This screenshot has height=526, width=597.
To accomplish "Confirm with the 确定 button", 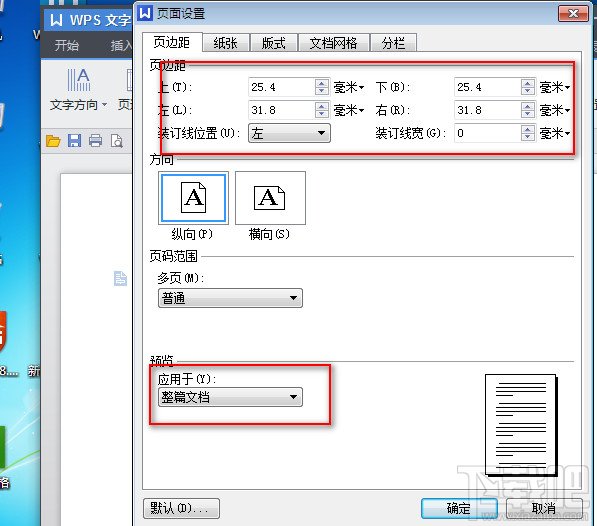I will 459,508.
